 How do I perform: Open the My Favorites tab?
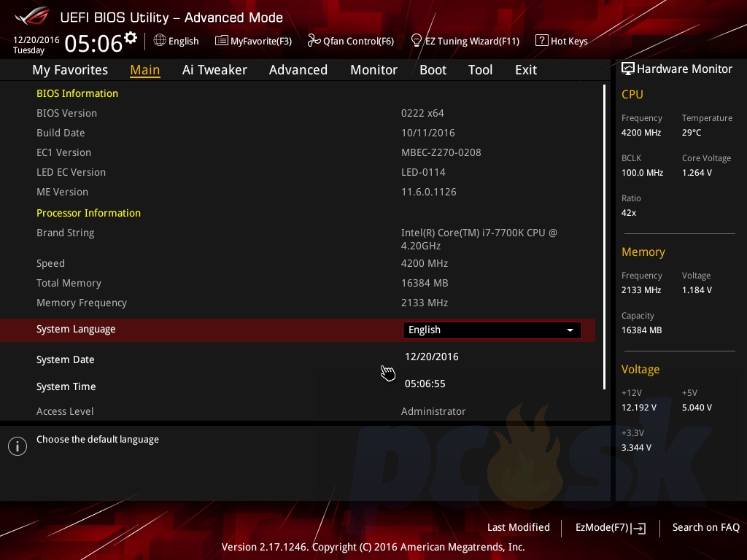(x=70, y=70)
